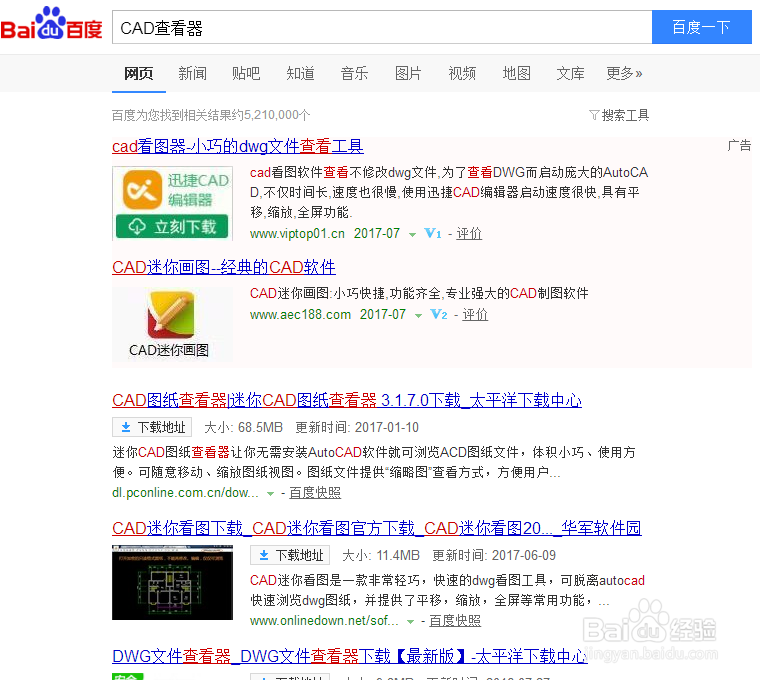Image resolution: width=760 pixels, height=680 pixels.
Task: Click the V2 credibility badge icon
Action: 439,315
